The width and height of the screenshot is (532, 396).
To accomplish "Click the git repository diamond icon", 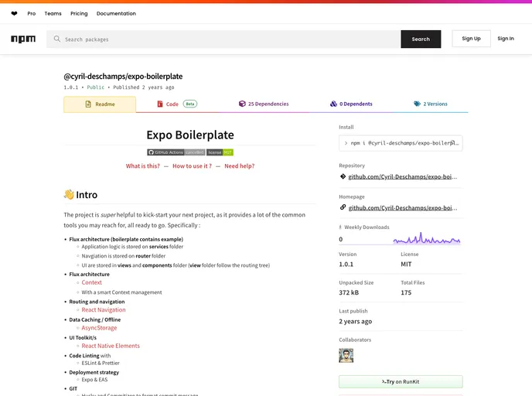I will coord(343,176).
